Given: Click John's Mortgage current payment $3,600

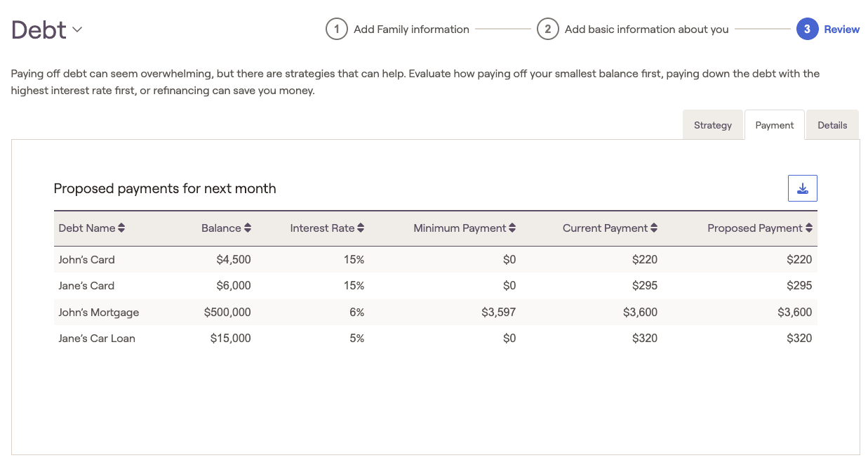Looking at the screenshot, I should (x=641, y=313).
